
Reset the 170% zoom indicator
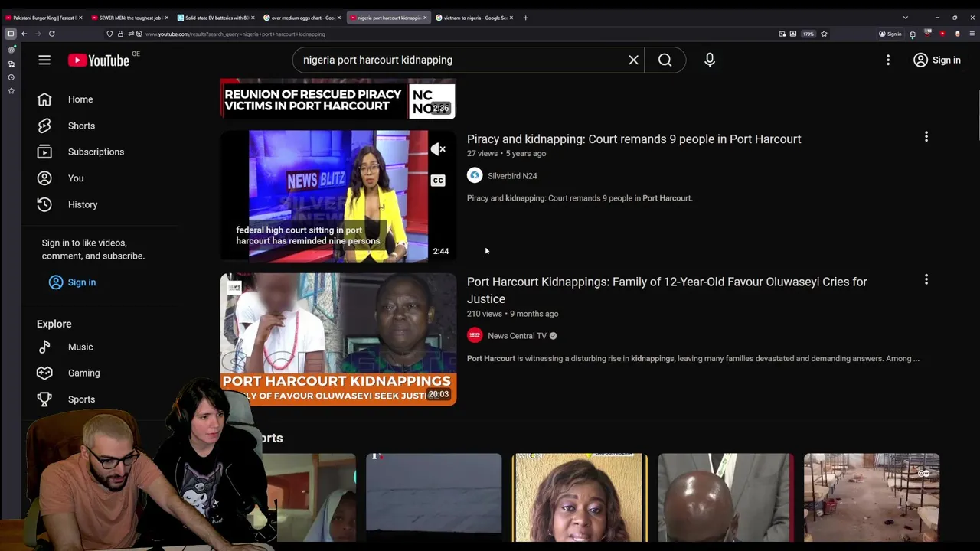click(x=808, y=34)
